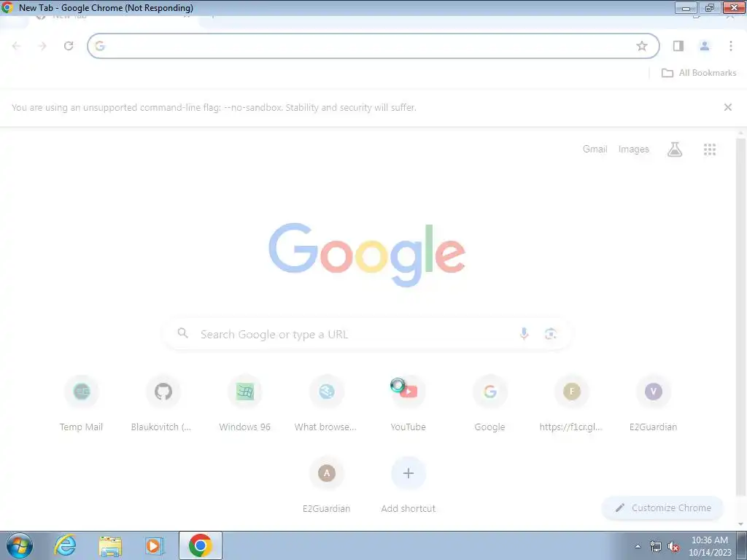Click the browser back arrow
The image size is (747, 560).
(x=16, y=46)
